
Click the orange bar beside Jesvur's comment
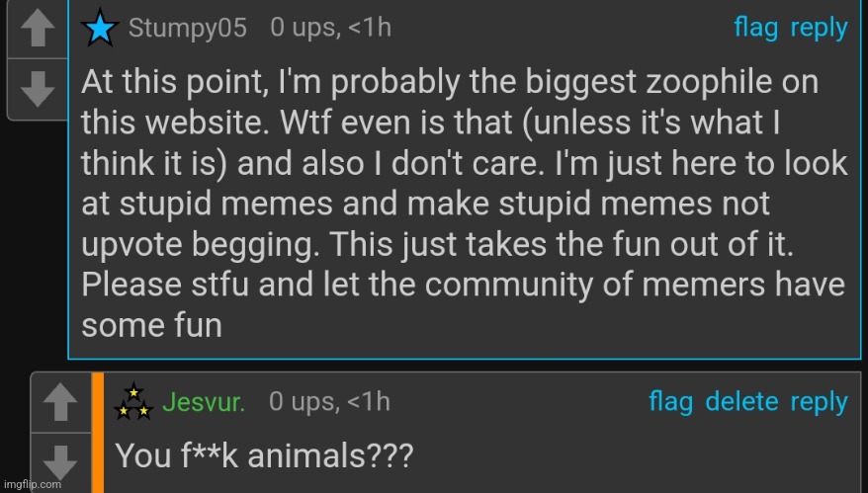pos(98,432)
